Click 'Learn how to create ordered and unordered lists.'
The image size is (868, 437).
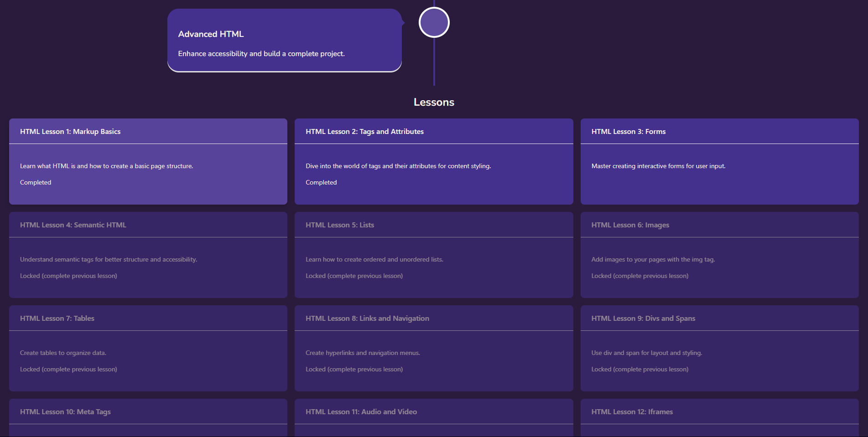[374, 259]
